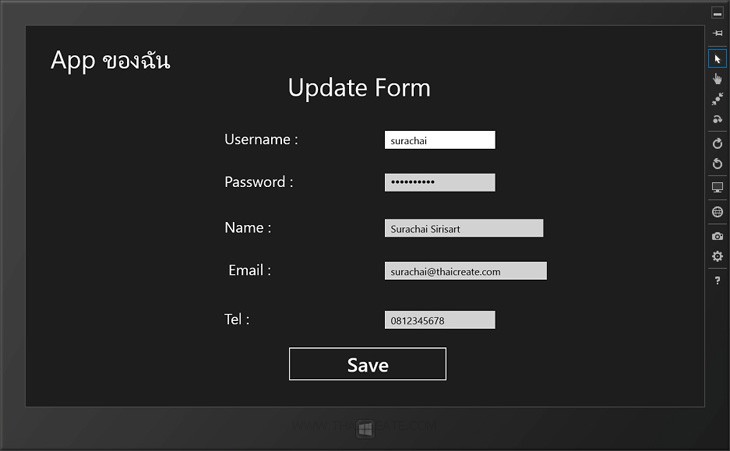Viewport: 730px width, 451px height.
Task: Open simulator help question mark
Action: coord(717,280)
